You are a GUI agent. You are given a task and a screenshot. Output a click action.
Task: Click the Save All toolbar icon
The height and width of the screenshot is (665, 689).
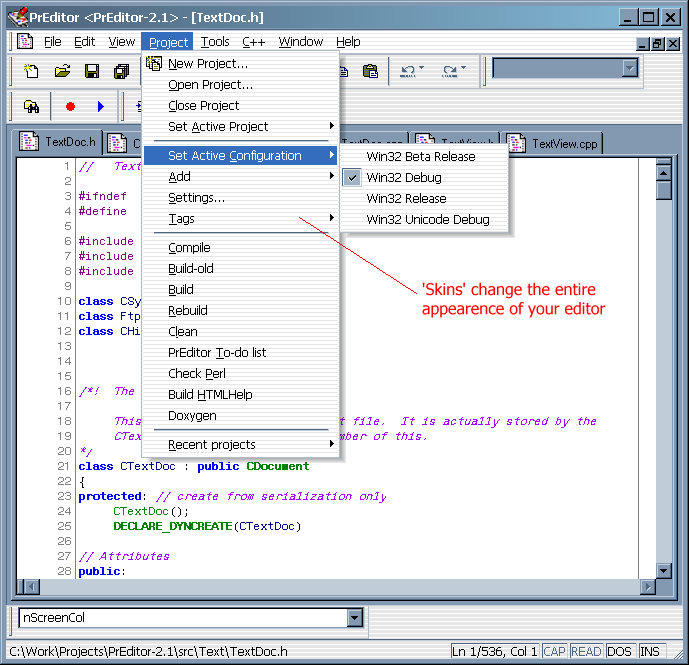point(122,71)
